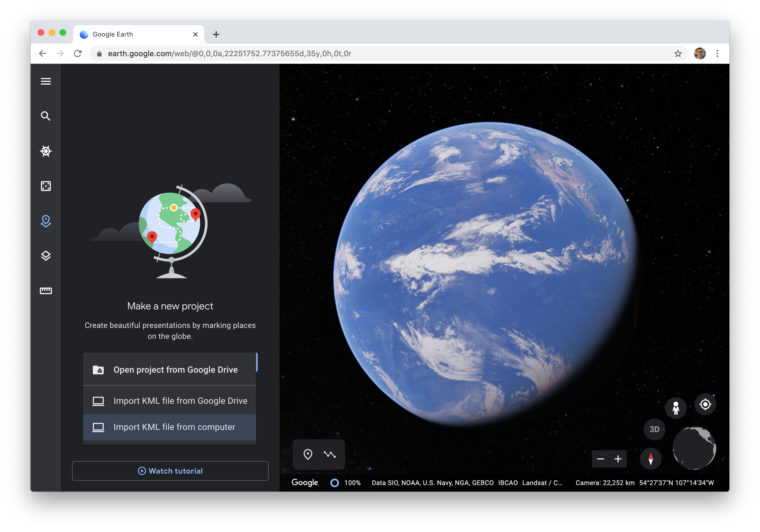Click the zoom out (−) button
Viewport: 760px width, 532px height.
pos(601,459)
